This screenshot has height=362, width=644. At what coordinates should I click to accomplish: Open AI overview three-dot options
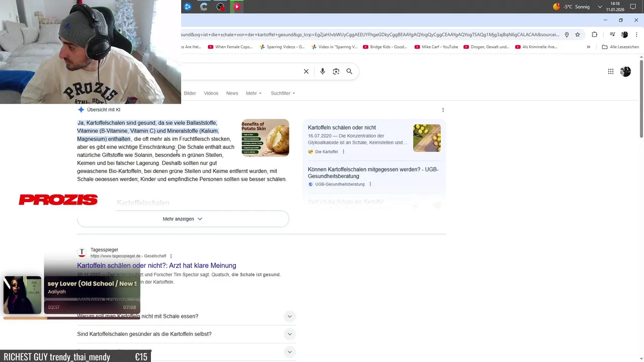coord(443,110)
